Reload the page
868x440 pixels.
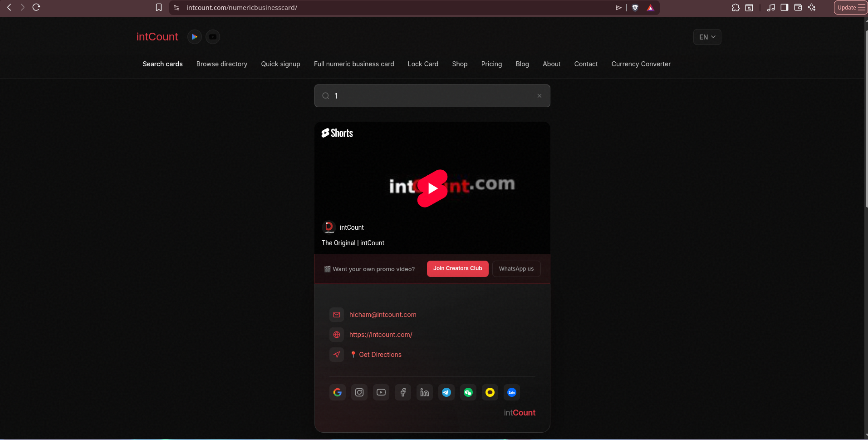(x=36, y=7)
